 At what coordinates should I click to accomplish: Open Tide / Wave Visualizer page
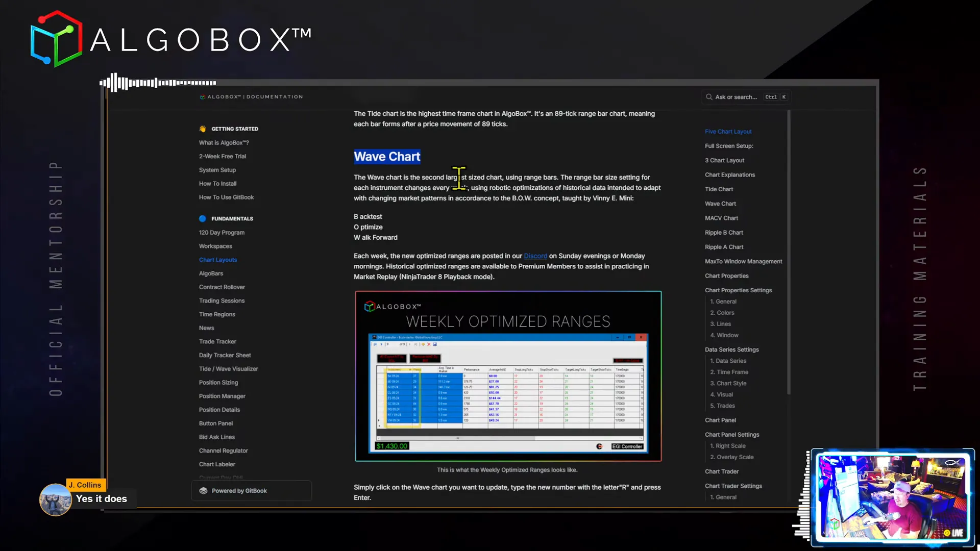coord(229,369)
